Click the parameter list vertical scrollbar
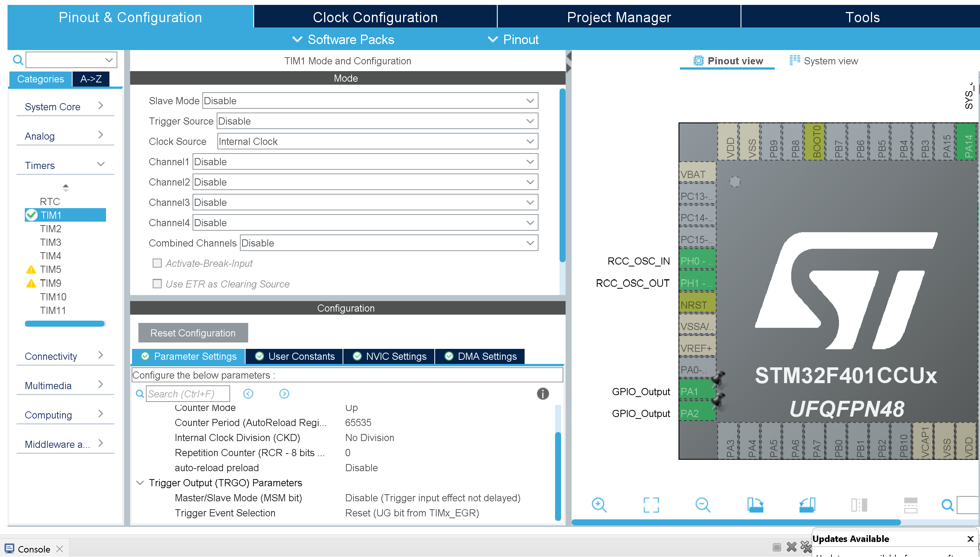The height and width of the screenshot is (557, 980). coord(558,476)
